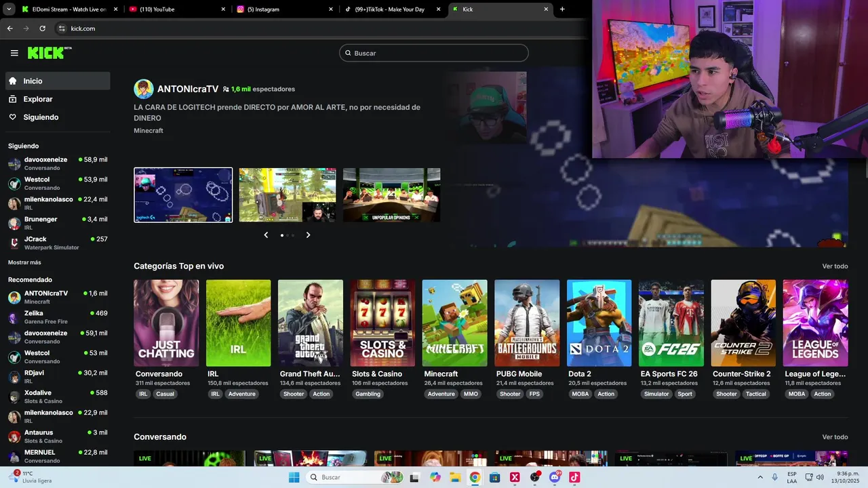Go back in browser history

(9, 28)
